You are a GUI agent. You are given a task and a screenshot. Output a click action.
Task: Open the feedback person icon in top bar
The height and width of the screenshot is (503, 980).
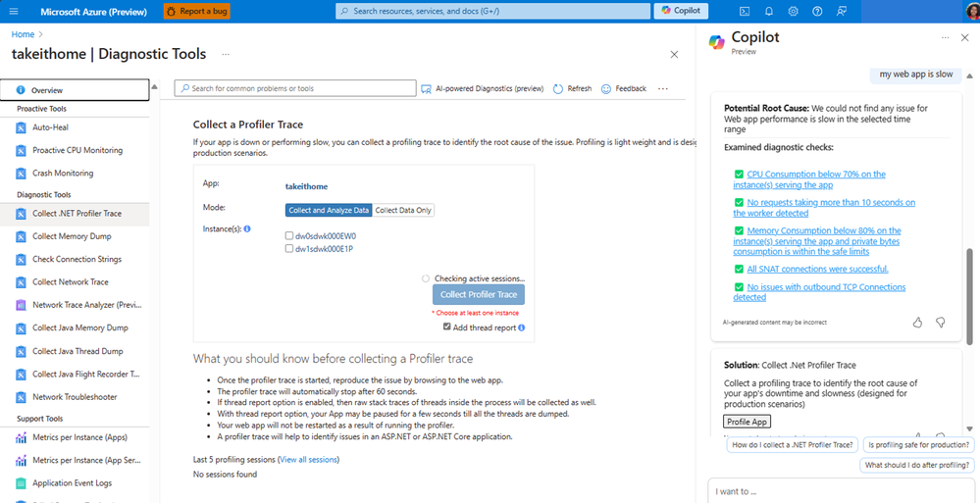(x=842, y=11)
